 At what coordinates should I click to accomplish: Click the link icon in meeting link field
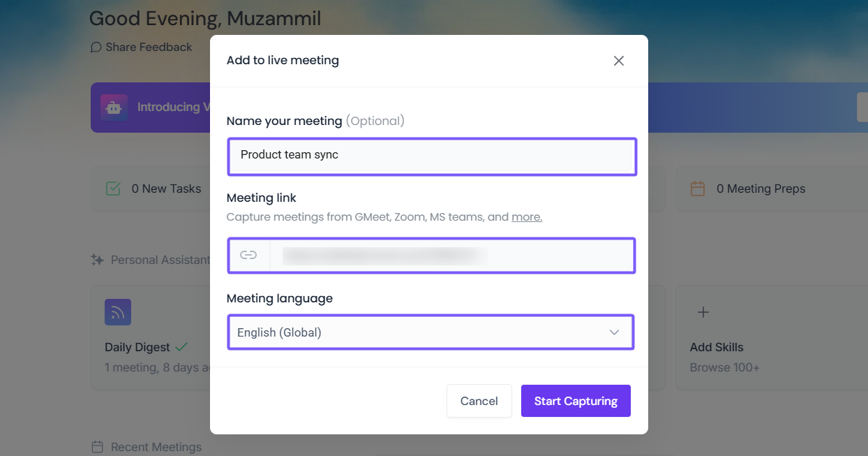[x=248, y=255]
